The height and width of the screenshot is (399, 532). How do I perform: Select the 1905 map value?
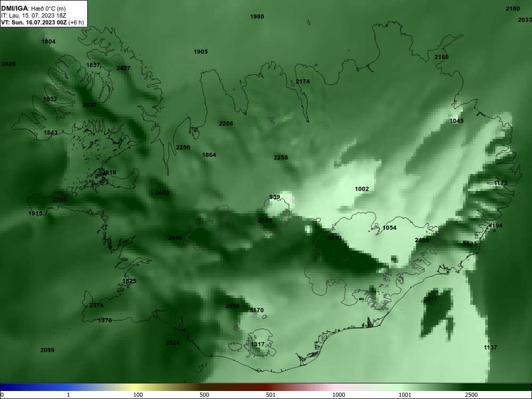click(x=201, y=52)
